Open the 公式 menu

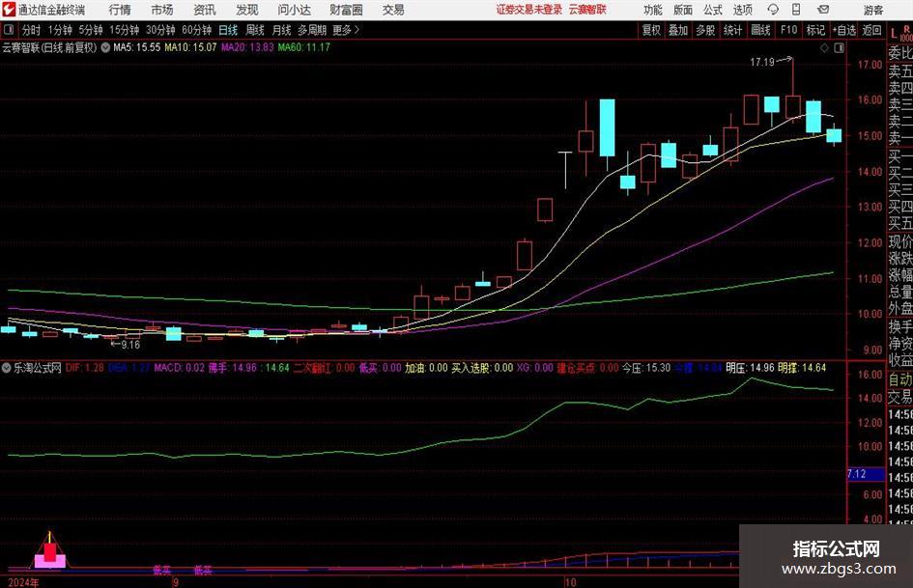tap(712, 10)
